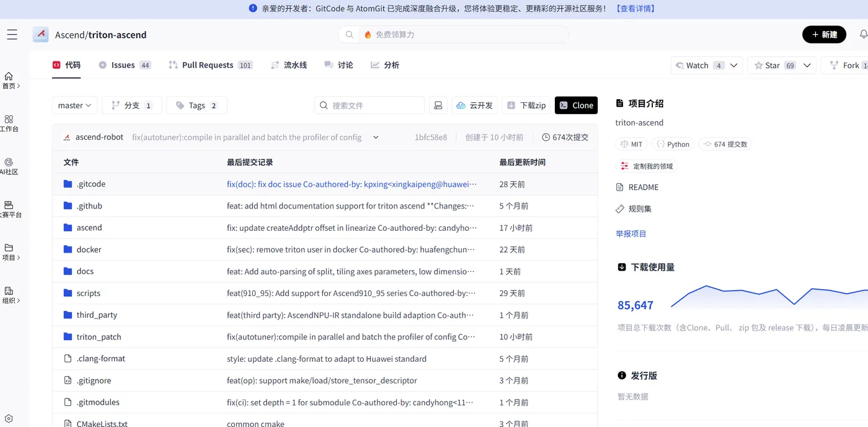Viewport: 868px width, 427px height.
Task: Click the .gitcode folder icon
Action: point(68,184)
